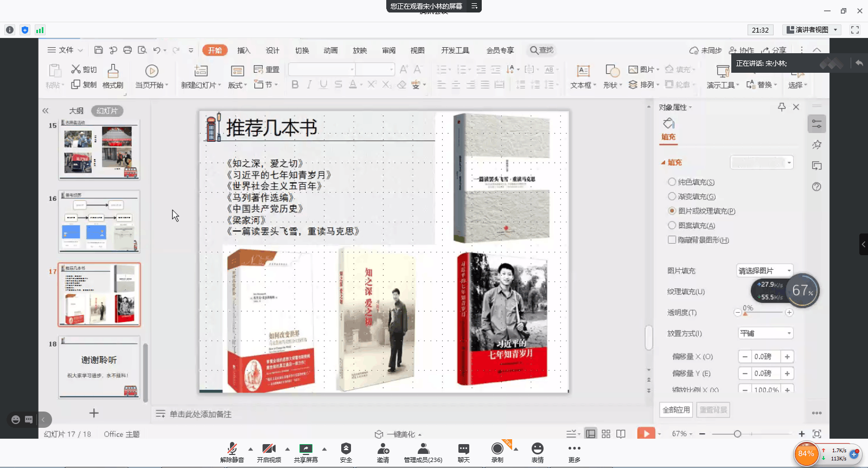Image resolution: width=868 pixels, height=468 pixels.
Task: Click the save icon in quick toolbar
Action: coord(98,50)
